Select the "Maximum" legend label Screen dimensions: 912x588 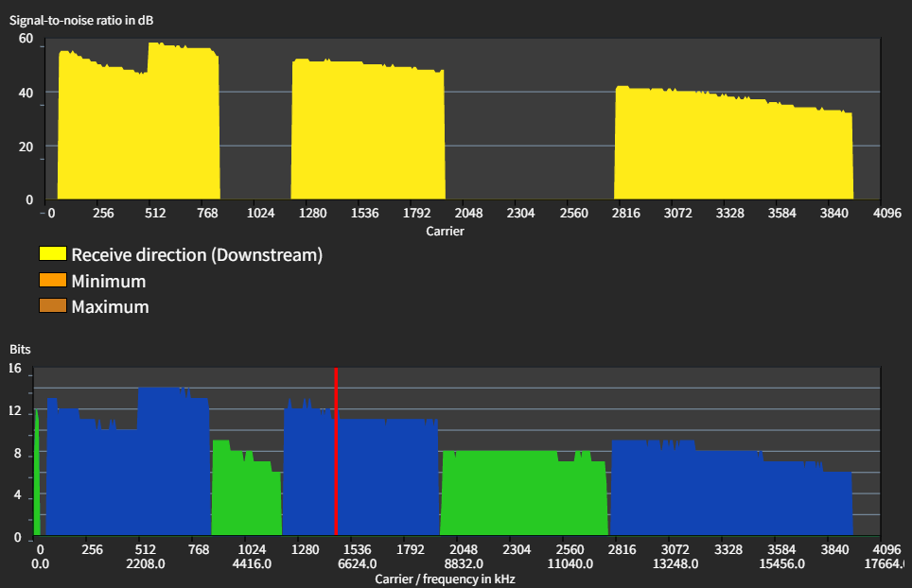tap(110, 306)
